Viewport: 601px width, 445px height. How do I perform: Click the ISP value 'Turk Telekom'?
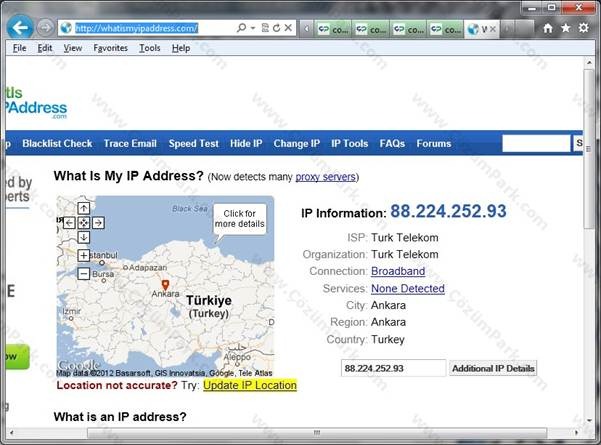(405, 238)
